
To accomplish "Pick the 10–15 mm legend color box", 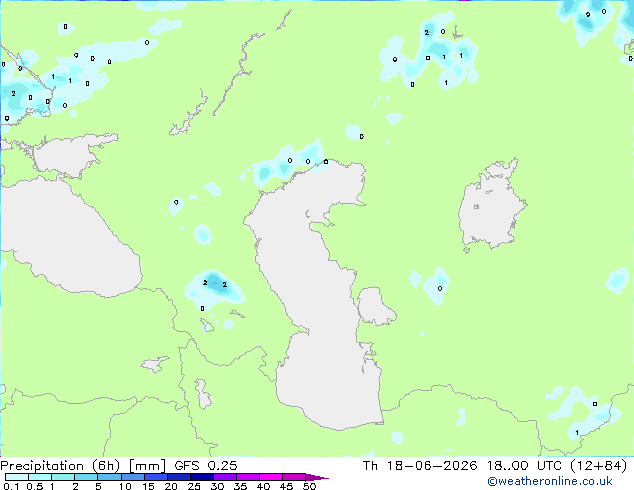I will click(133, 477).
